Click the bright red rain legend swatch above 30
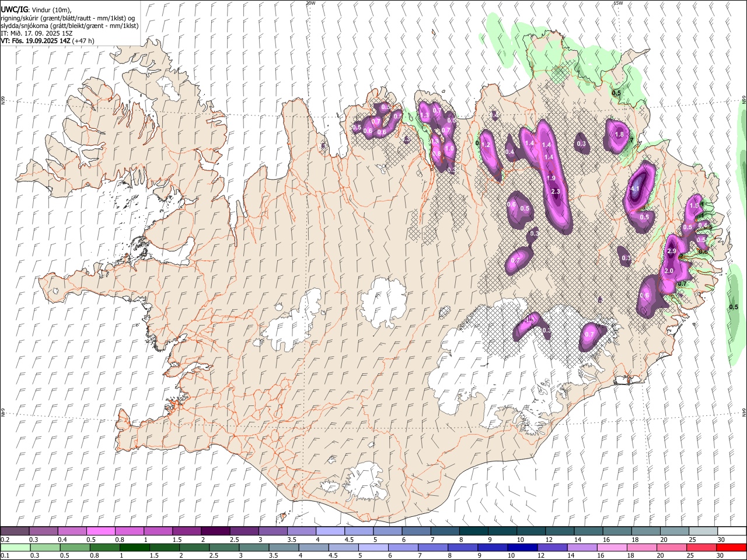This screenshot has width=747, height=560. point(731,547)
